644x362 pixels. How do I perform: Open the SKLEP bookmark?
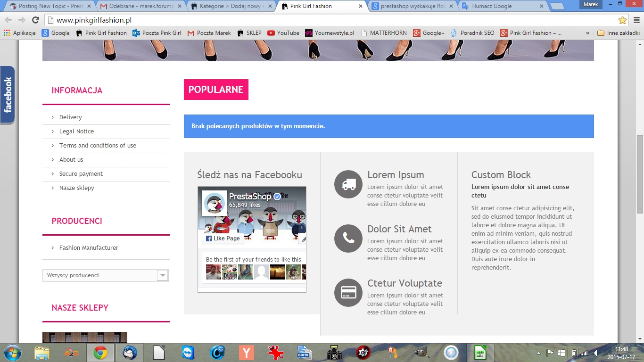249,33
